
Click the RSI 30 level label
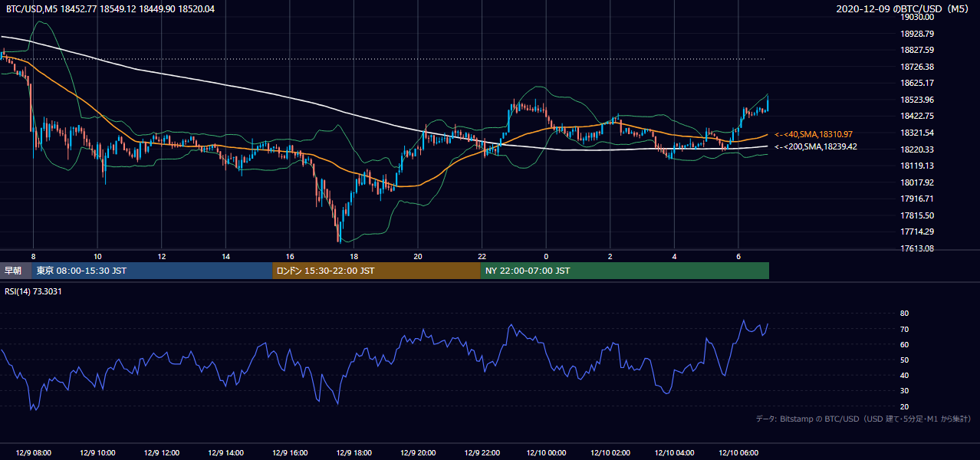[904, 390]
